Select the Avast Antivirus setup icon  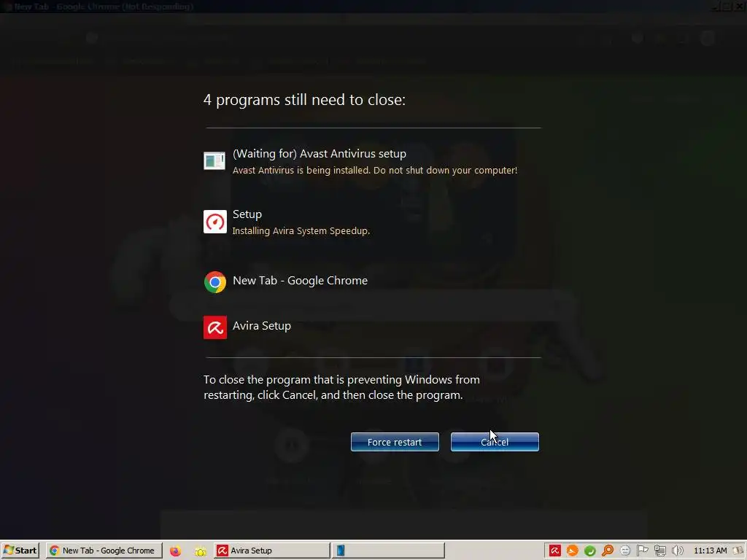click(x=214, y=161)
